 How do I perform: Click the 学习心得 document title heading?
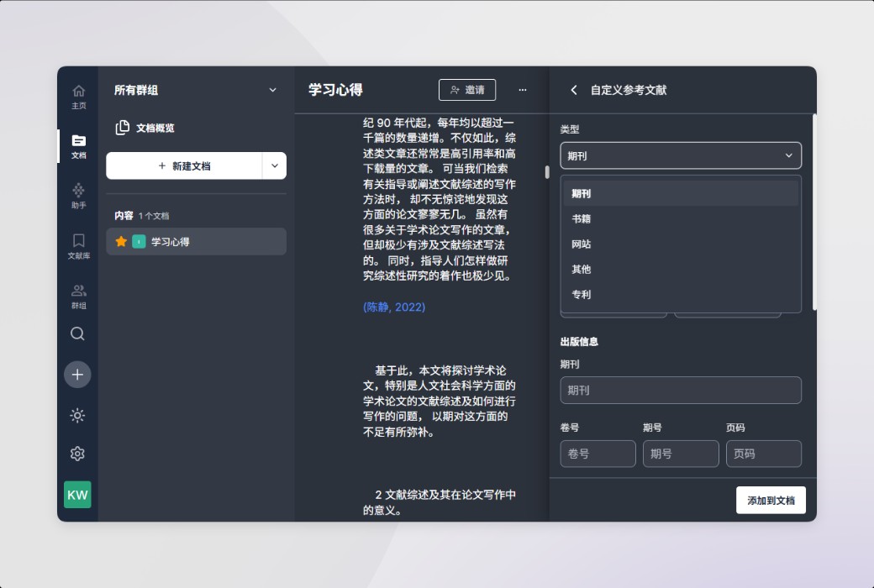point(335,90)
